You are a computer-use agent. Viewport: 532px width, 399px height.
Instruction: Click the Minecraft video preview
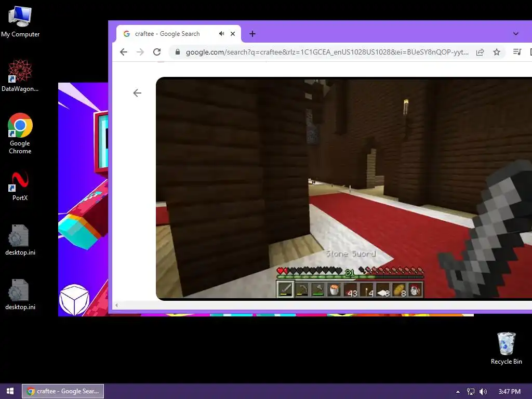(344, 189)
